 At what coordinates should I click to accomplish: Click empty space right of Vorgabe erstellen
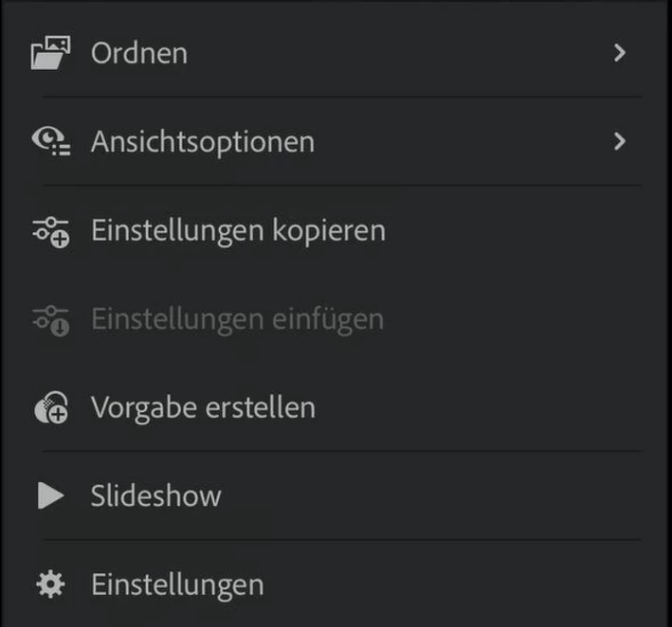pos(474,408)
